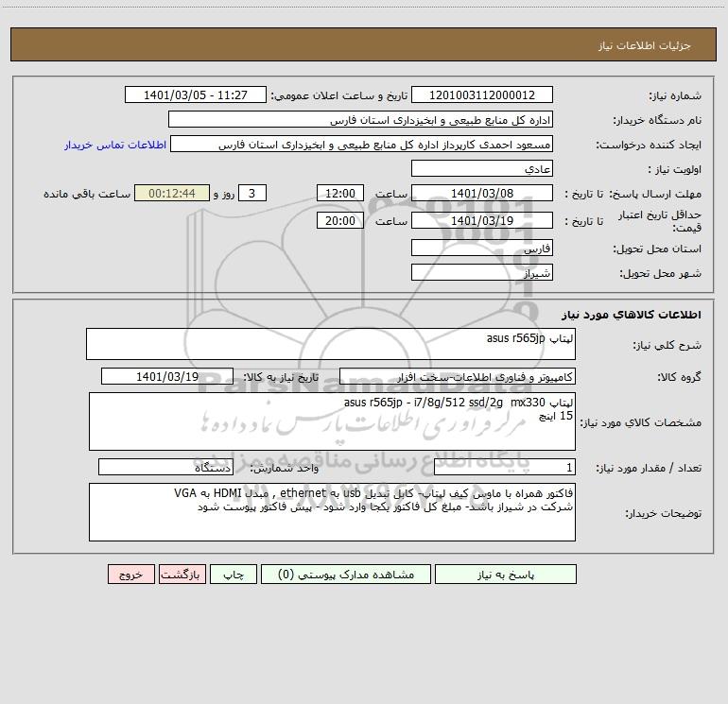Click the تاریخ نیاز به کالا date 1401/03/19
Viewport: 728px width, 704px height.
click(167, 376)
